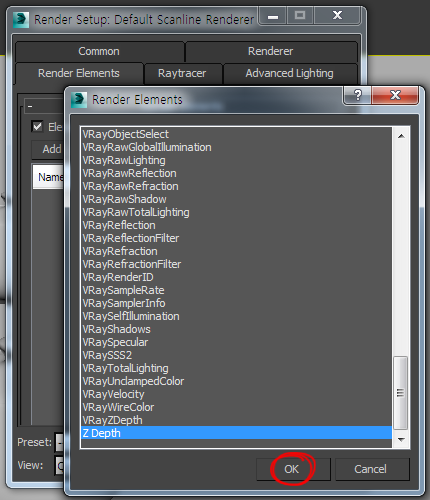The width and height of the screenshot is (430, 500).
Task: Select the highlighted Z Depth item
Action: tap(236, 433)
